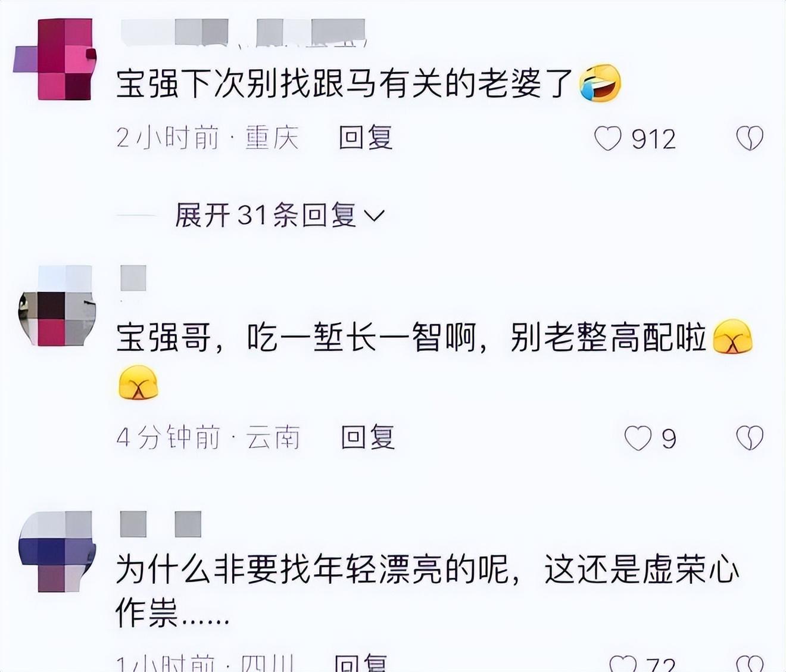The height and width of the screenshot is (672, 786).
Task: Like the comment with 912 likes
Action: (607, 139)
